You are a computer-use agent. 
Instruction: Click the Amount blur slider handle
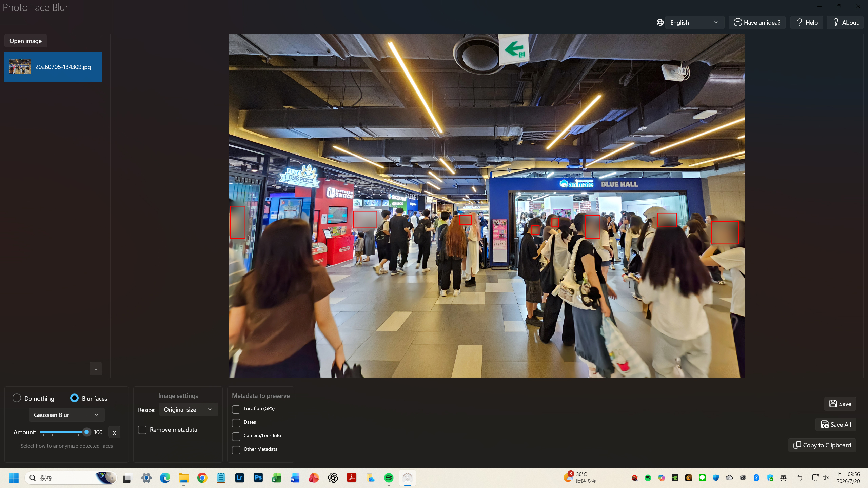[x=86, y=432]
